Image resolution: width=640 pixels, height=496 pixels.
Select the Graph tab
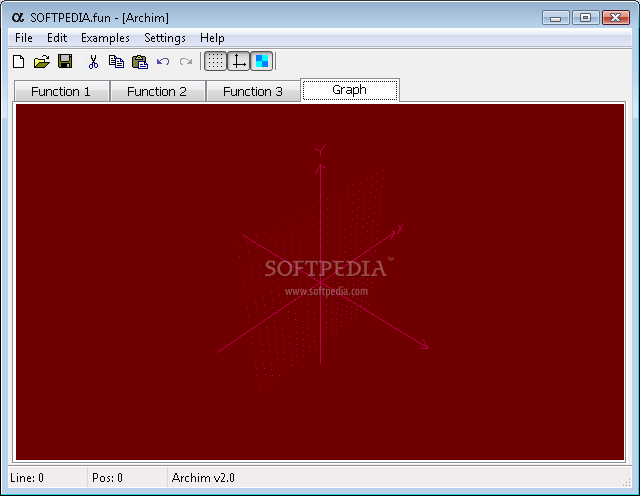pyautogui.click(x=350, y=90)
